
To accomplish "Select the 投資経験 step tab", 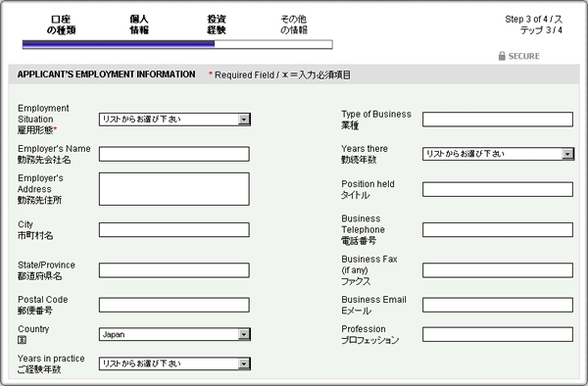I will coord(217,24).
